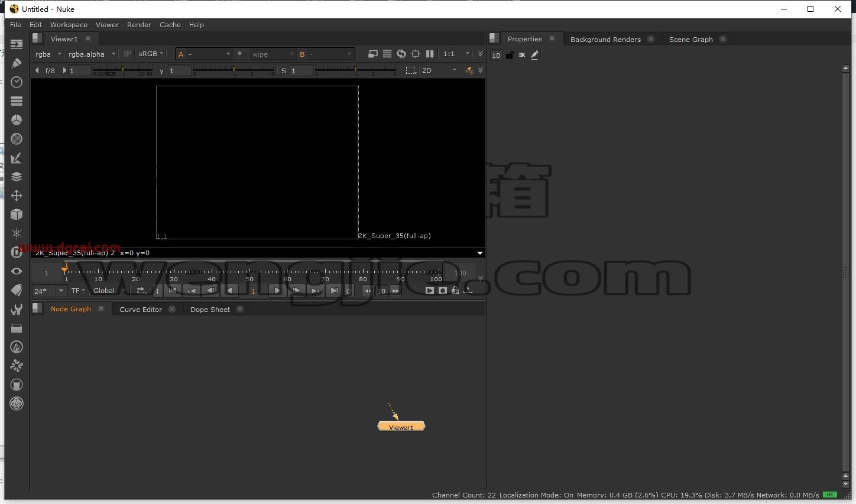Open the Image nodes toolbar icon
This screenshot has height=504, width=856.
[x=17, y=44]
